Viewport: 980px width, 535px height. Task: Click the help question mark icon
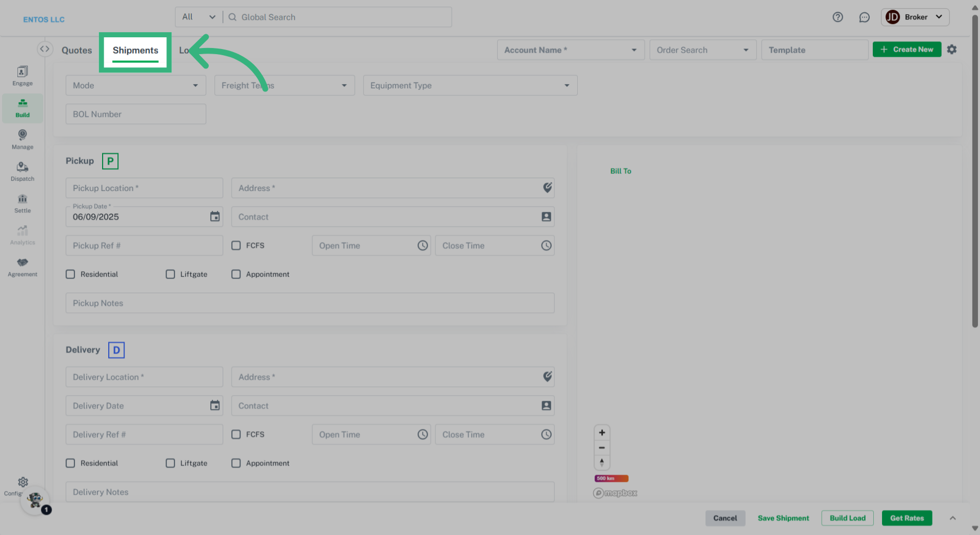[838, 17]
